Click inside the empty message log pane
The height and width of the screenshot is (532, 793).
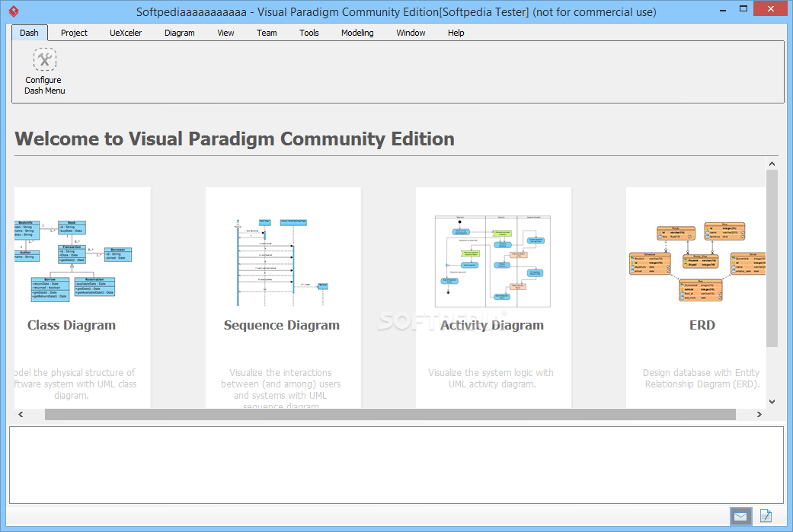point(396,465)
